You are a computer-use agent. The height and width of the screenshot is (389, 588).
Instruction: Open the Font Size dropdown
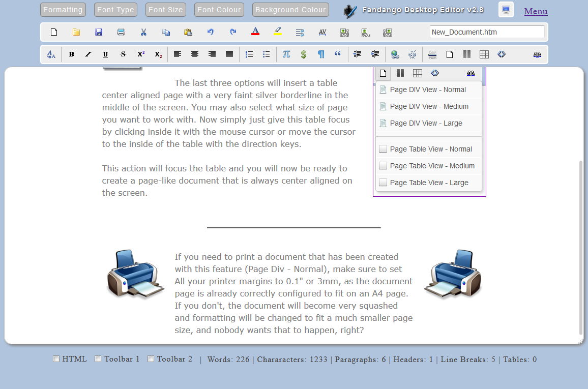pos(165,9)
